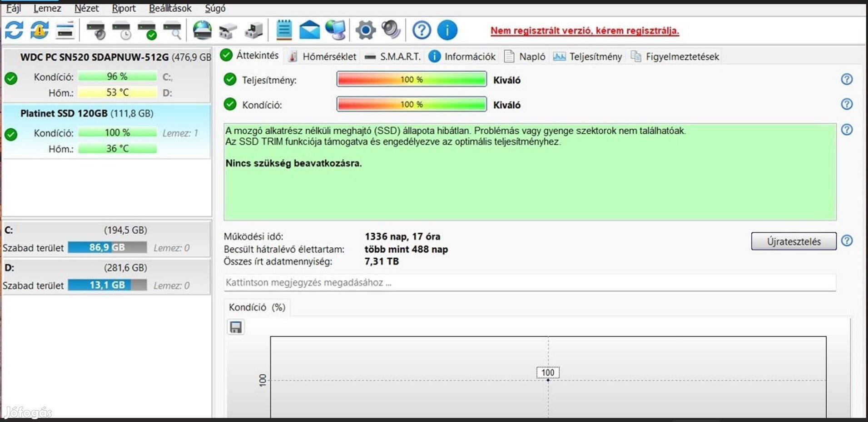Click the 53 °C temperature bar
The height and width of the screenshot is (422, 868).
[117, 92]
